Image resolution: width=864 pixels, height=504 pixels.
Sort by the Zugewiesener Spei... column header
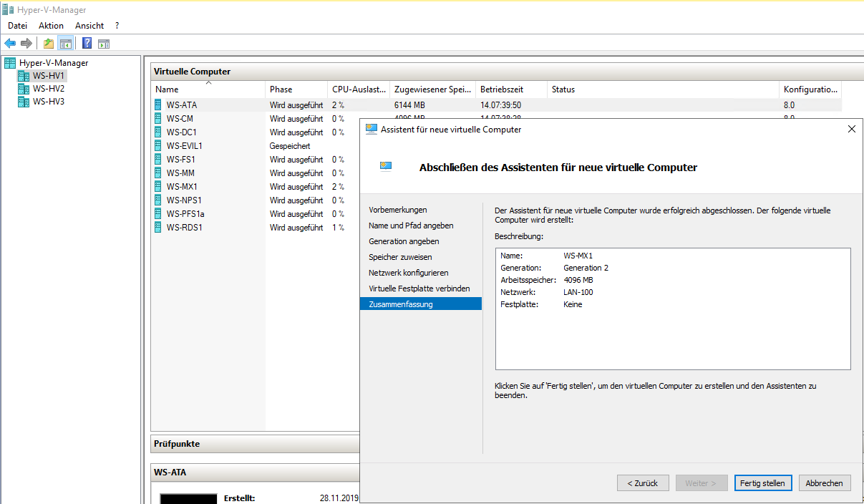click(433, 89)
